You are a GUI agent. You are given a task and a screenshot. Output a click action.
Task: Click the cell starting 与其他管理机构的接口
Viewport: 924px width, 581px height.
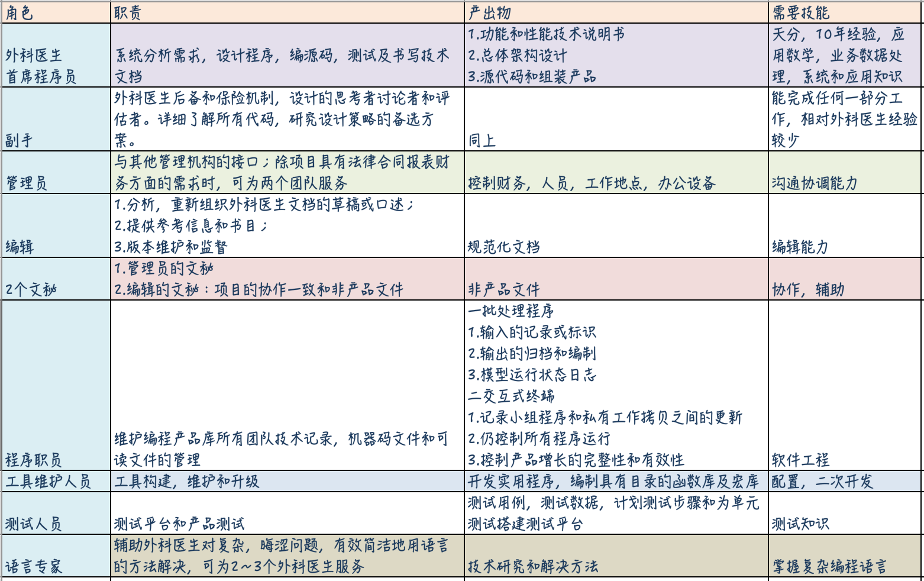[x=287, y=172]
